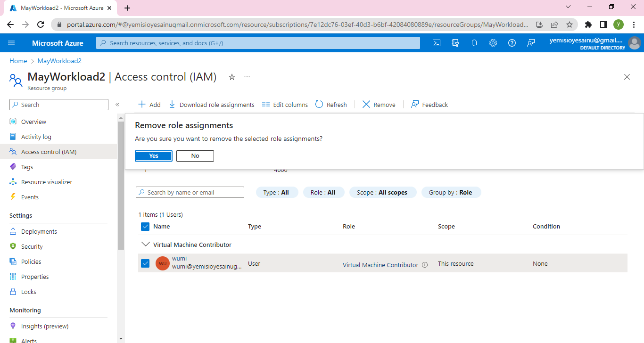Cancel removal by clicking No
Viewport: 644px width, 343px height.
coord(195,156)
